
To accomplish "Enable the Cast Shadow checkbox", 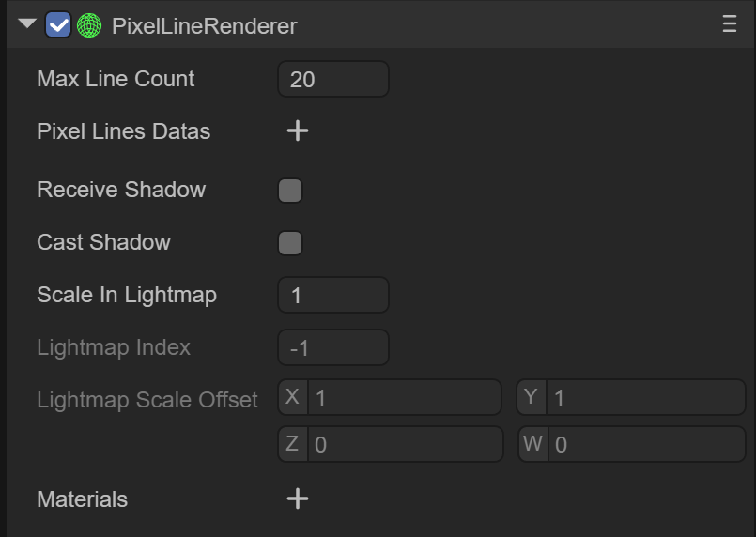I will (x=290, y=243).
